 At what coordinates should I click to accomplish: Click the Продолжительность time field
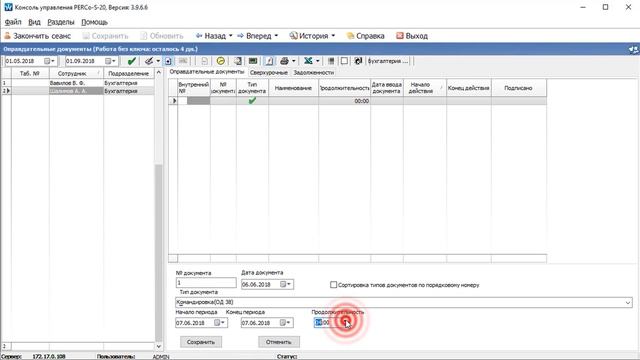331,323
